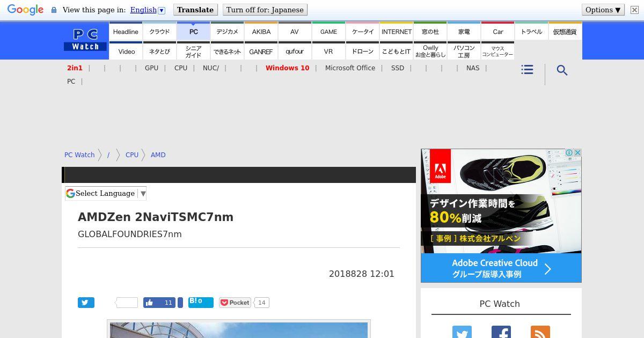Open the パソコン工房 tab
Image resolution: width=644 pixels, height=338 pixels.
(464, 52)
